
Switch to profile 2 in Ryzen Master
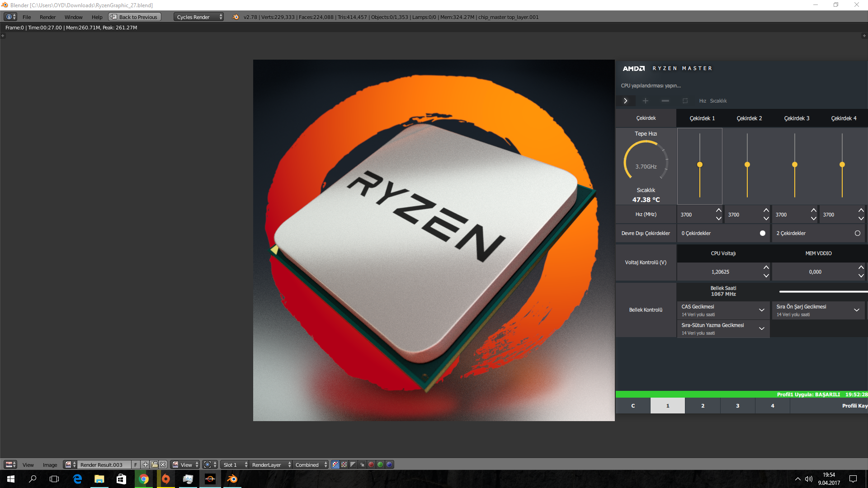pos(703,406)
